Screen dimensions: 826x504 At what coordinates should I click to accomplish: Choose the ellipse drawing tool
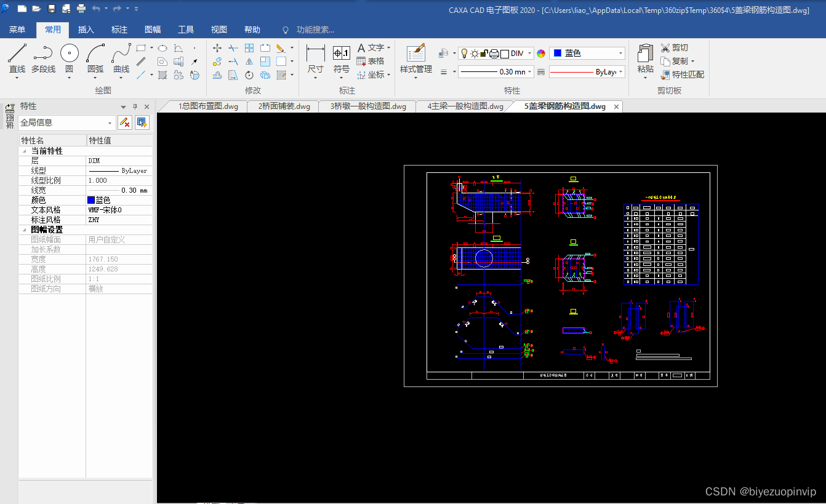[162, 47]
